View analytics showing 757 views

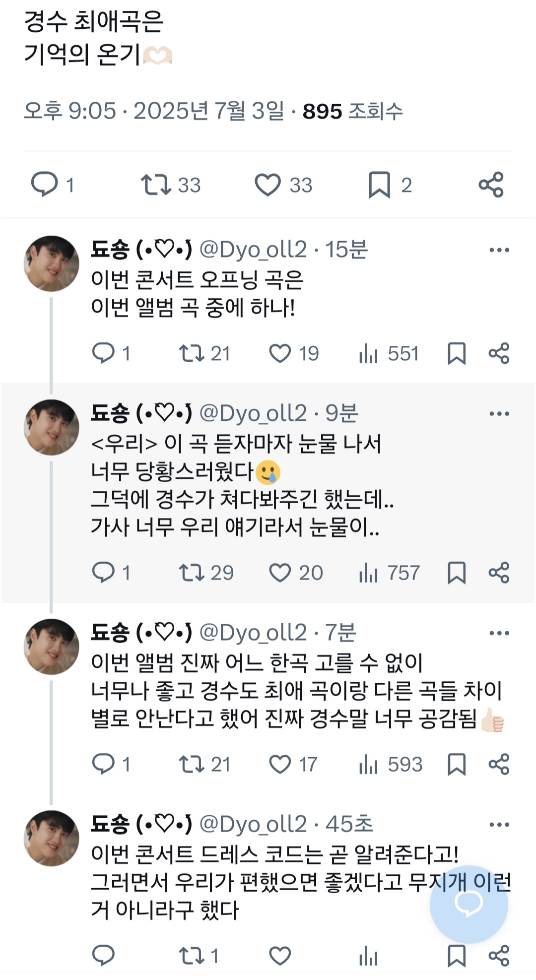(368, 573)
